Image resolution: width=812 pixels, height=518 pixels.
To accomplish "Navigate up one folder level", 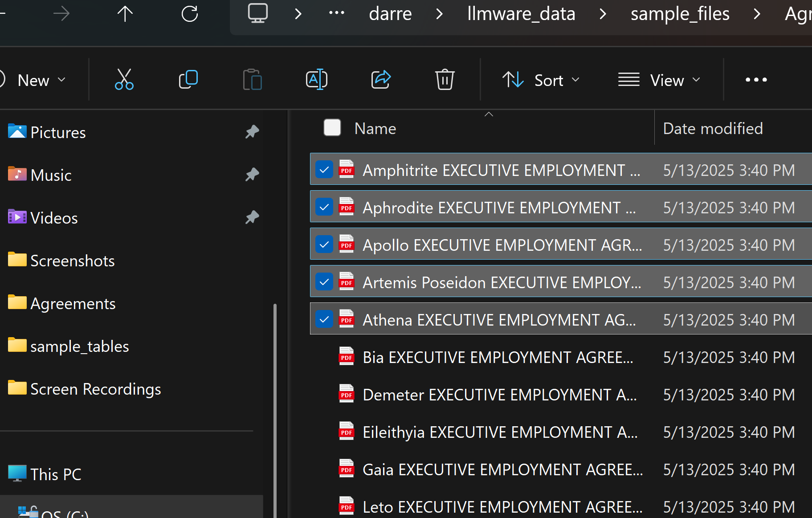I will (x=125, y=14).
